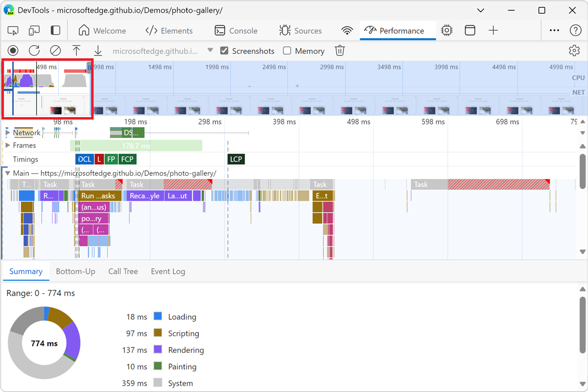Start a new performance recording
The width and height of the screenshot is (588, 392).
click(x=13, y=50)
